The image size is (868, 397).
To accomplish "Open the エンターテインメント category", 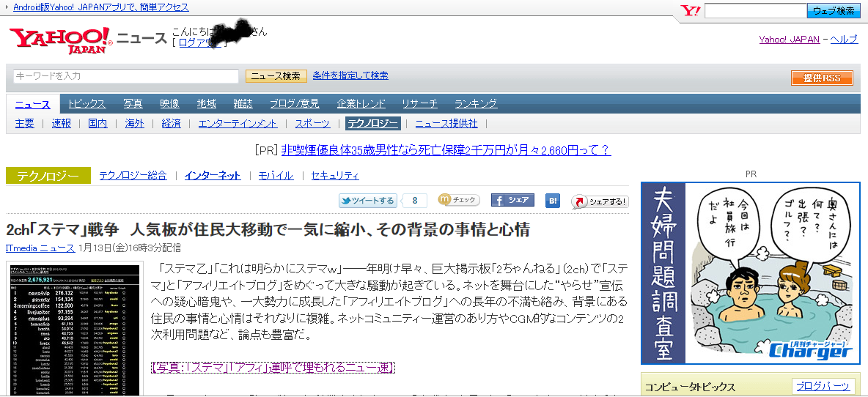I will 238,123.
